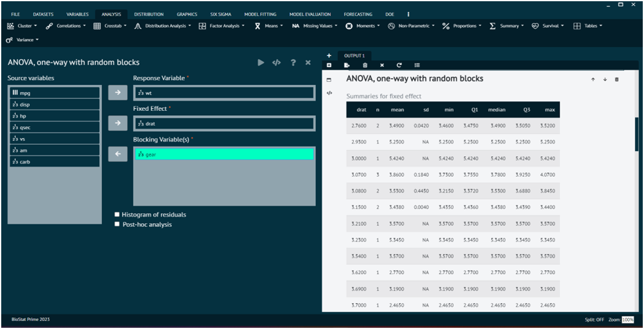Open the Cluster dropdown arrow
The width and height of the screenshot is (644, 329).
pyautogui.click(x=35, y=26)
